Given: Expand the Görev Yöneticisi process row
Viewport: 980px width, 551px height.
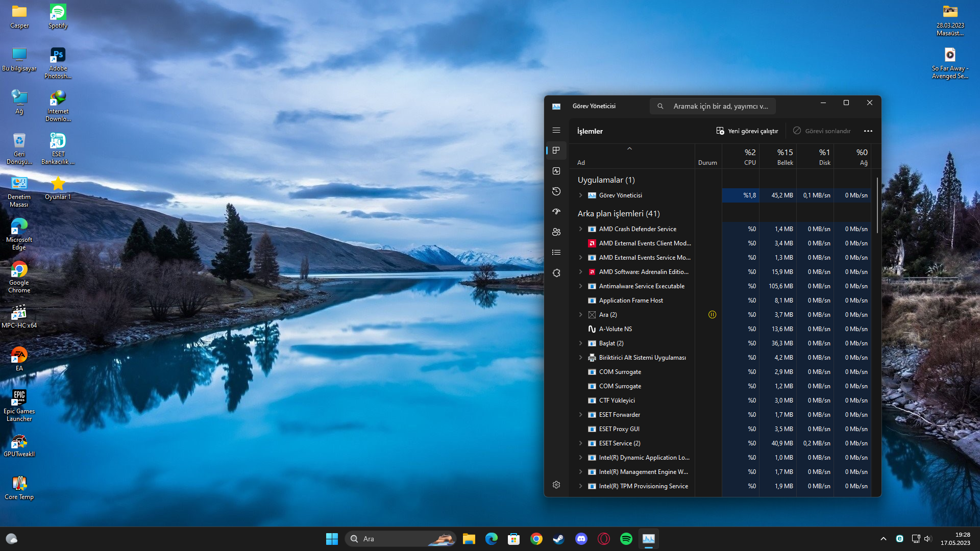Looking at the screenshot, I should tap(580, 195).
